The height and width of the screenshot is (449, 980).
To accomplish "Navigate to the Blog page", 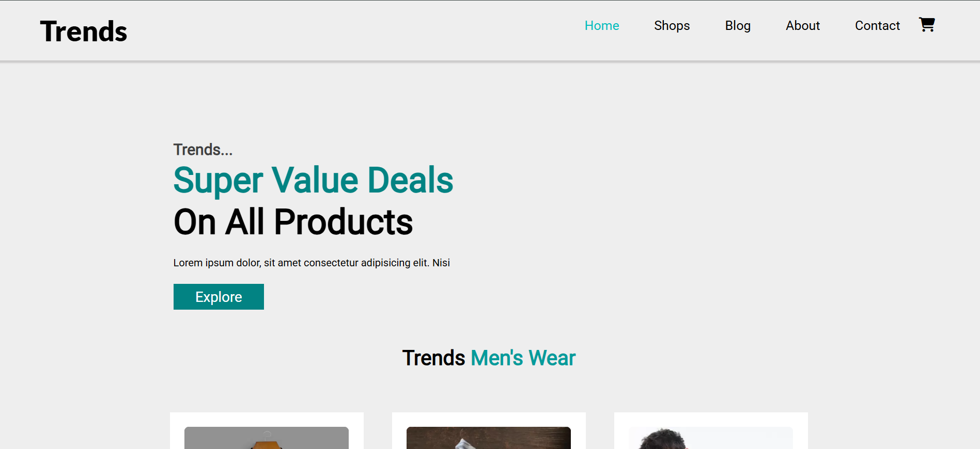I will (737, 26).
